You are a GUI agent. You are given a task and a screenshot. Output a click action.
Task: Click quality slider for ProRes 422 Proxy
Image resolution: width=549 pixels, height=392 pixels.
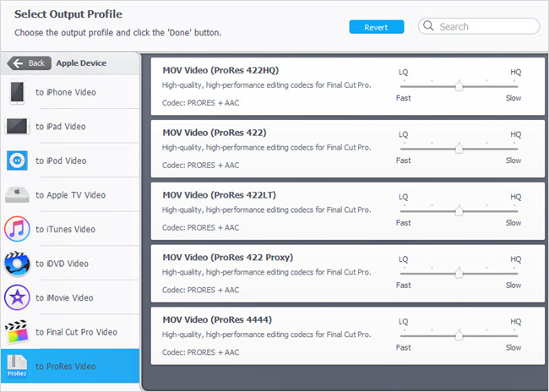point(459,273)
